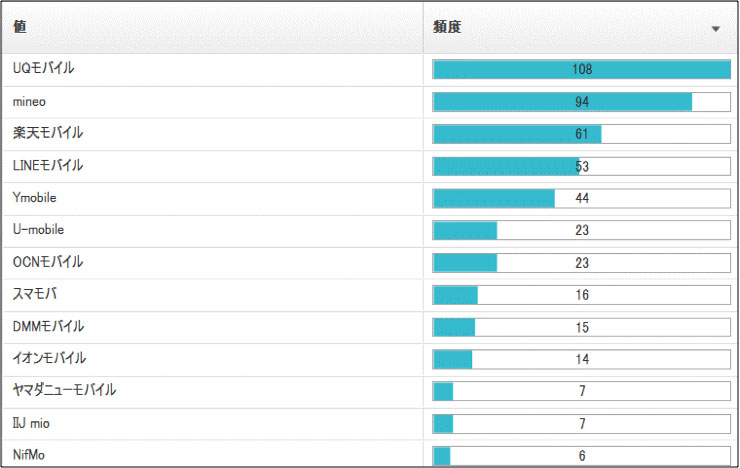Screen dimensions: 740x468
Task: Click the frequency bar showing 108
Action: [581, 69]
